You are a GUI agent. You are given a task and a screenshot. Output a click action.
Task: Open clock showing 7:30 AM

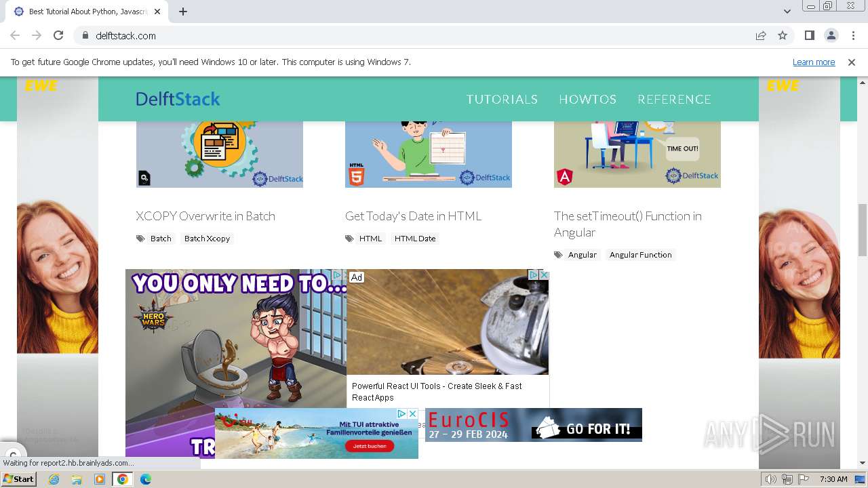pos(833,479)
